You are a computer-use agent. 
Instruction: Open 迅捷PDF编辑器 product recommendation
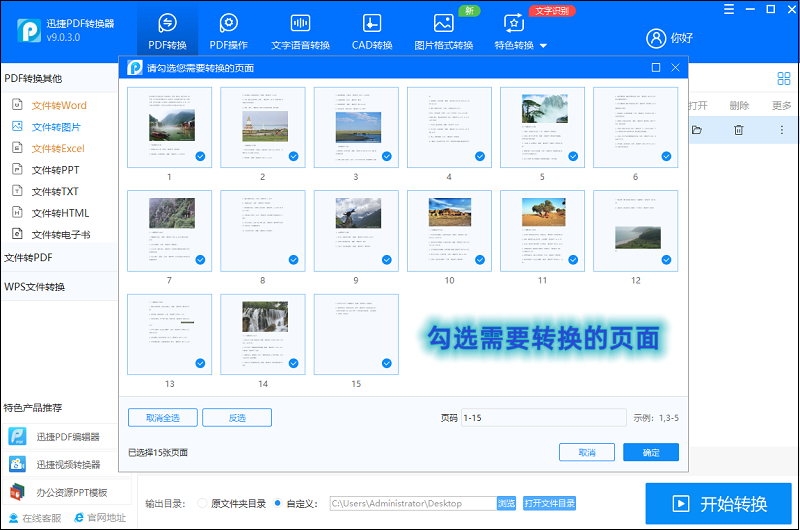pos(67,437)
